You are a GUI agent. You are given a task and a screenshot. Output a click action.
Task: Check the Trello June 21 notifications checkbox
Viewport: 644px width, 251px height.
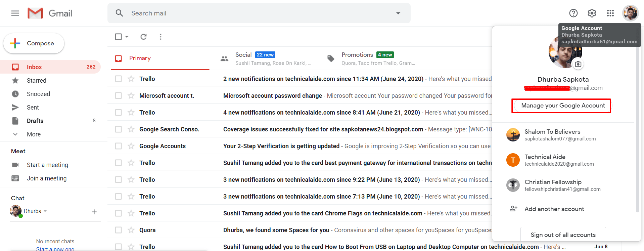[118, 113]
